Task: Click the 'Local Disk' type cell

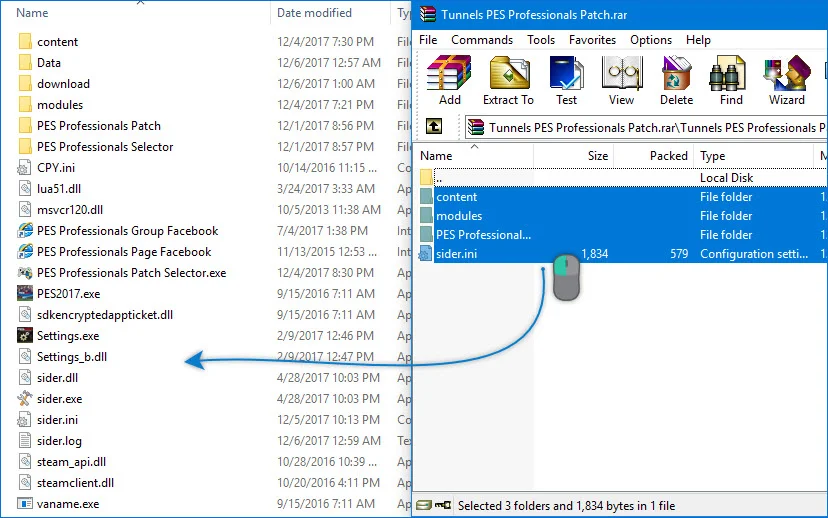Action: (727, 178)
